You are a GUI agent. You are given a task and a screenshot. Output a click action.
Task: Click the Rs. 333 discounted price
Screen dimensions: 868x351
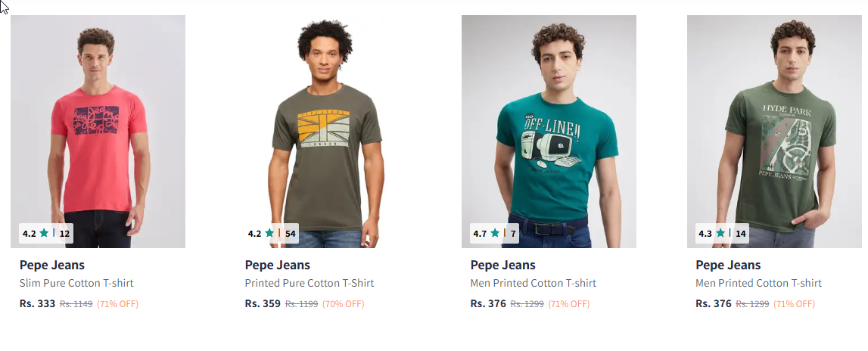point(38,304)
